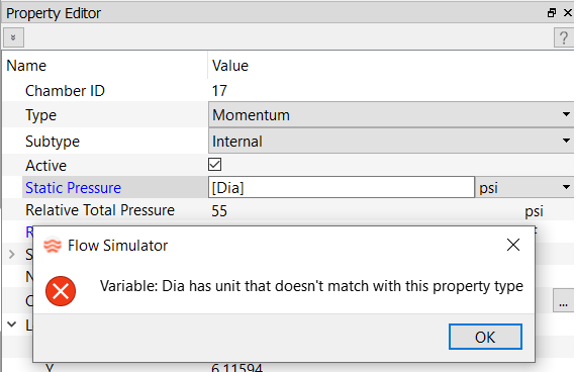
Task: Expand the collapsed tree row arrow
Action: click(x=12, y=254)
